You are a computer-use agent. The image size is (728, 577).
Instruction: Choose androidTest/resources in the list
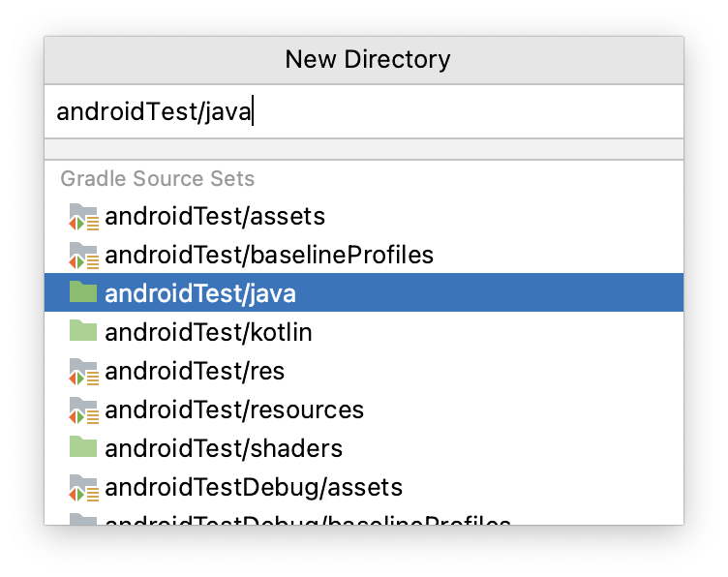[234, 410]
